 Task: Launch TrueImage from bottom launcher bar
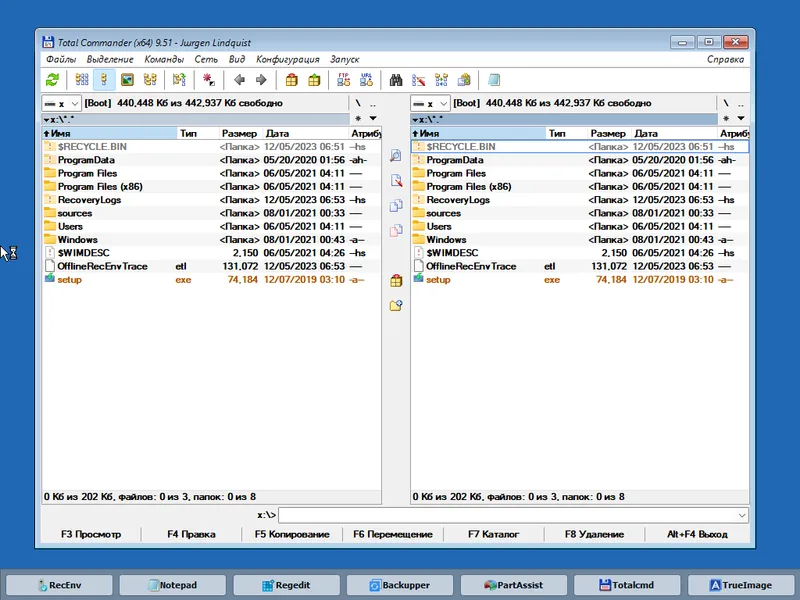741,585
